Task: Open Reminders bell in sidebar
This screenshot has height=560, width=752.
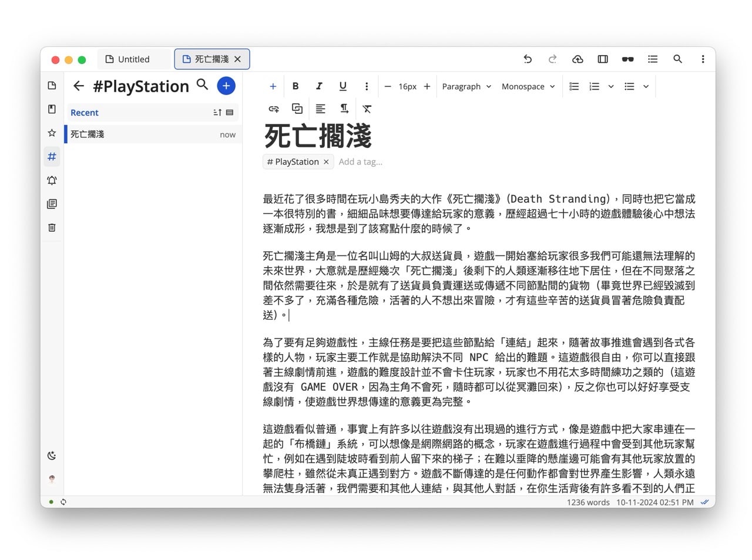Action: coord(52,180)
